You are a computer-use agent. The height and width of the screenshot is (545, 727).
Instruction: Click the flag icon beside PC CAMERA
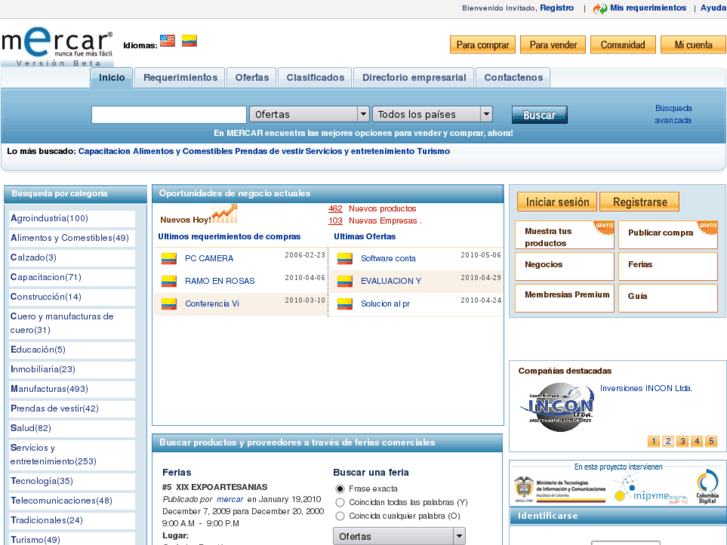pyautogui.click(x=169, y=258)
